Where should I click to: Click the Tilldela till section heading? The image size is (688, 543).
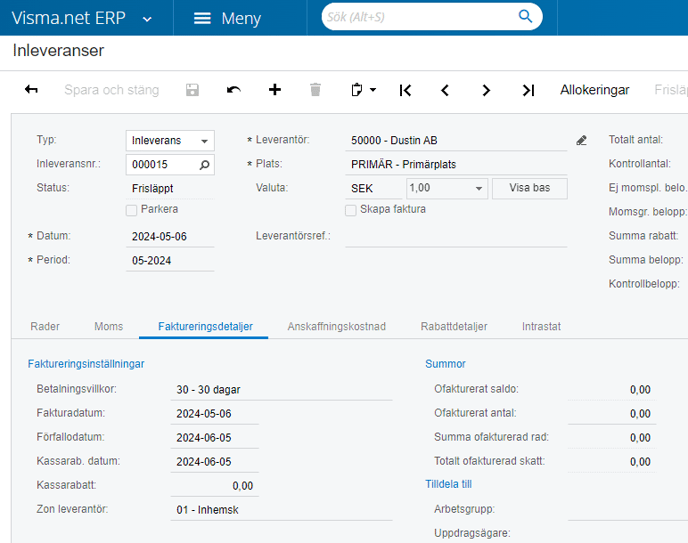click(448, 484)
